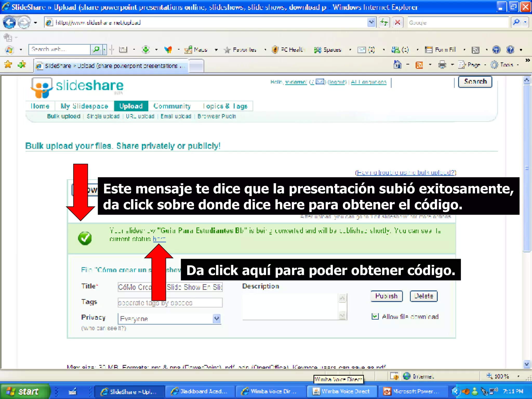Click the RSS feeds orange icon
532x399 pixels.
[x=419, y=65]
